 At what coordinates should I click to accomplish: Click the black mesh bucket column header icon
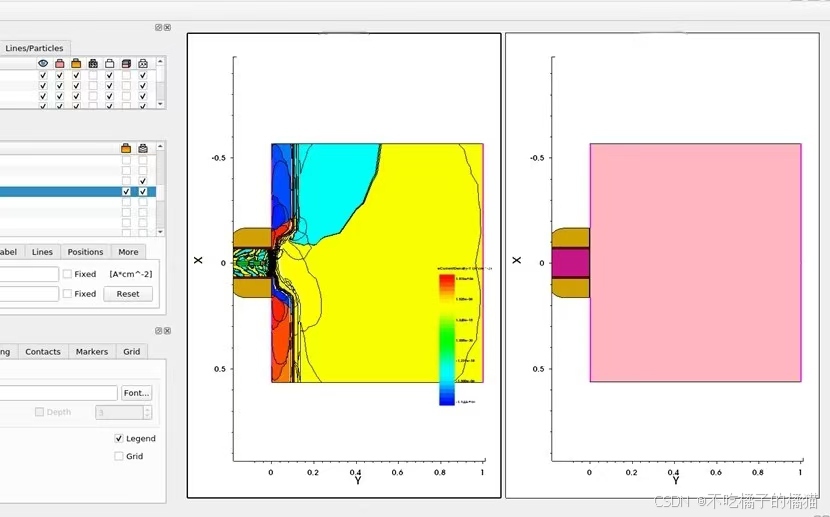[93, 64]
